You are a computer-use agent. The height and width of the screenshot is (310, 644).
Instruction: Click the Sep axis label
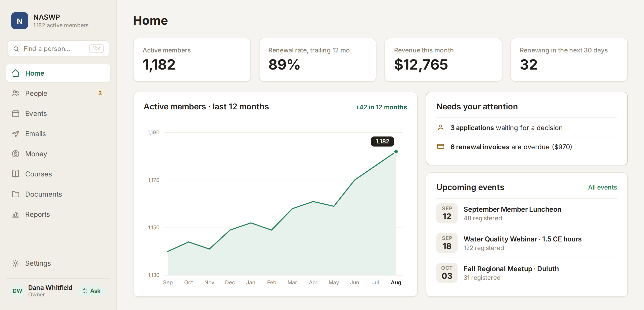(168, 282)
